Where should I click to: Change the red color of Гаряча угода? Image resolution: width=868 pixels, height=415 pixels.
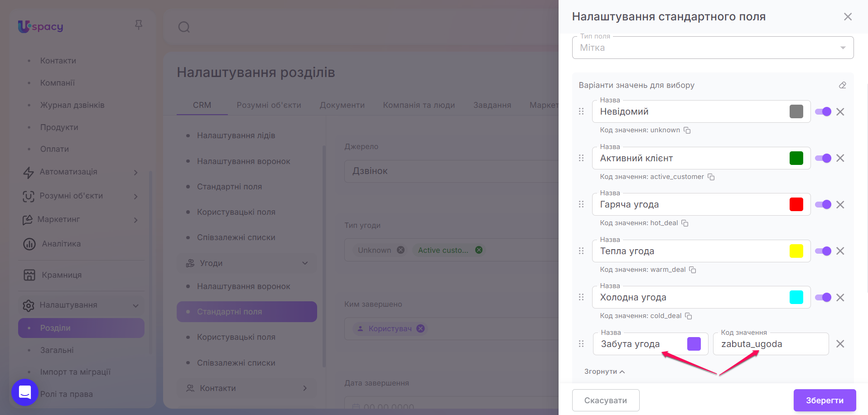796,204
